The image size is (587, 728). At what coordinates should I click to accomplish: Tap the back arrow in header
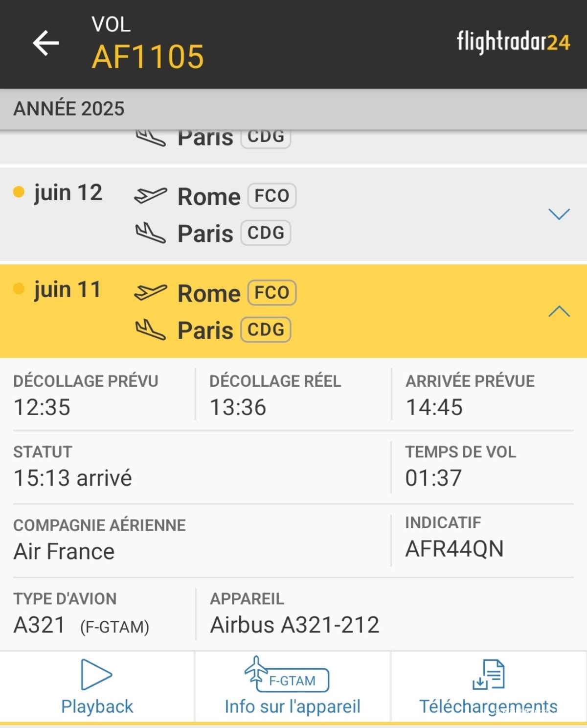pos(46,43)
